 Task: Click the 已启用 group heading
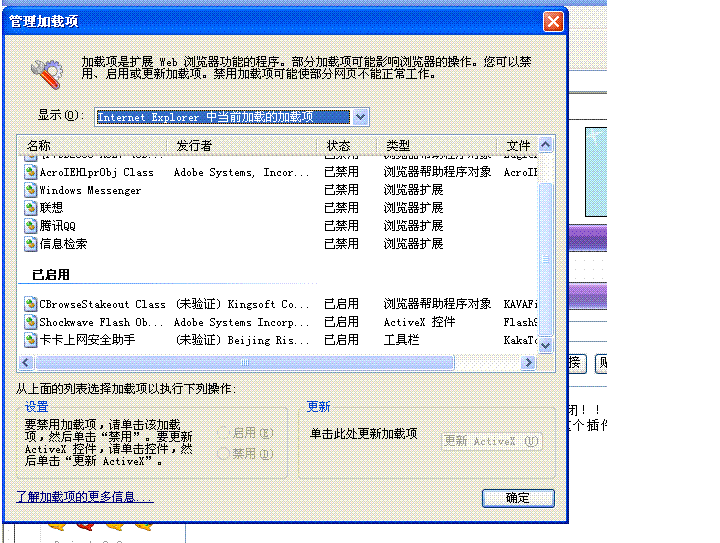pos(51,274)
